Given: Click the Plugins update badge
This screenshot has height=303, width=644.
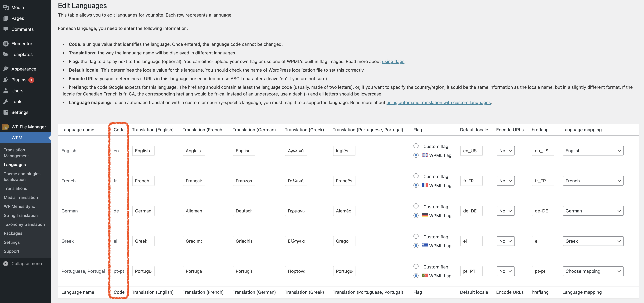Looking at the screenshot, I should (x=31, y=80).
